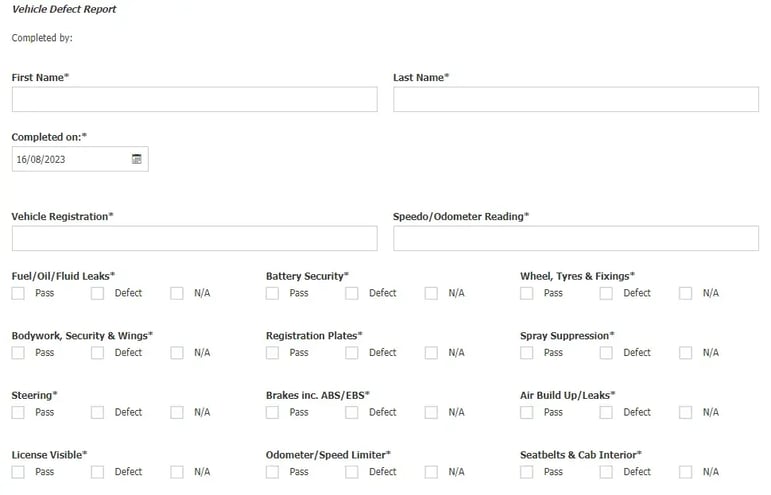This screenshot has height=495, width=771.
Task: Check Defect for Registration Plates
Action: click(x=352, y=353)
